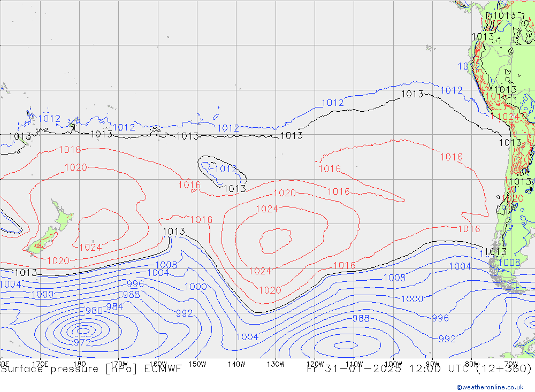The height and width of the screenshot is (392, 535).
Task: Click the 972 low pressure center label
Action: (x=82, y=342)
